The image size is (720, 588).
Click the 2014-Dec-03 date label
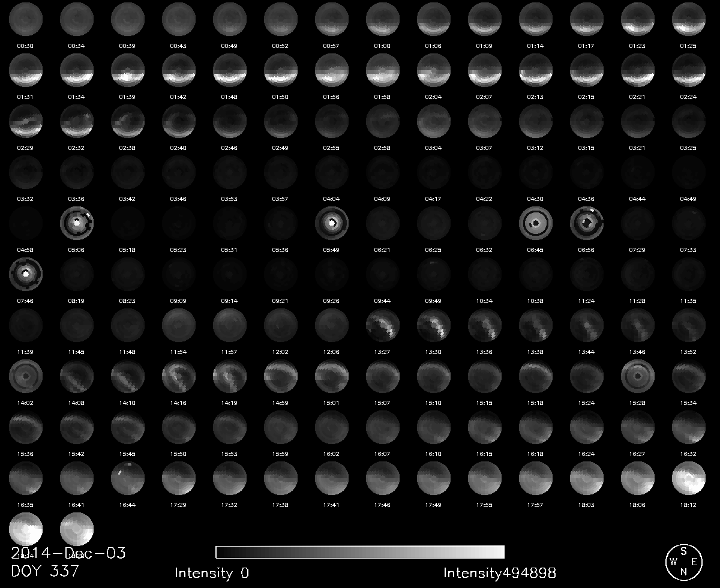click(68, 553)
